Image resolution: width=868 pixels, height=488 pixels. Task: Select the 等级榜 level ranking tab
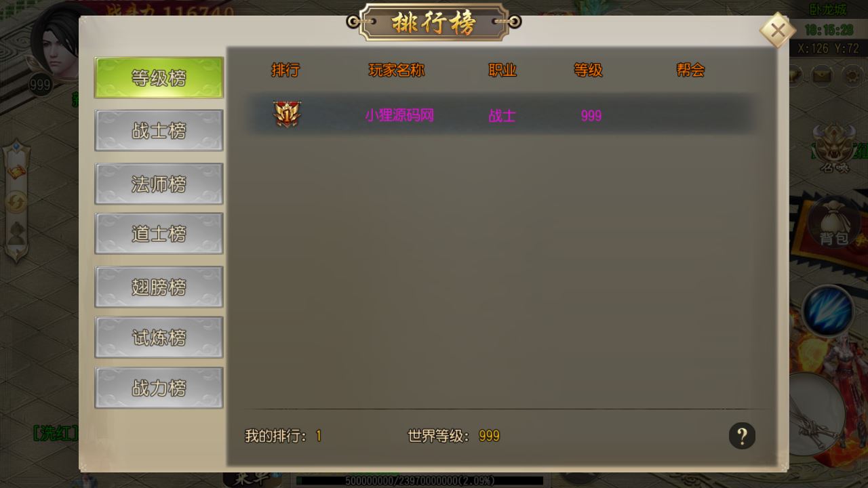coord(159,77)
